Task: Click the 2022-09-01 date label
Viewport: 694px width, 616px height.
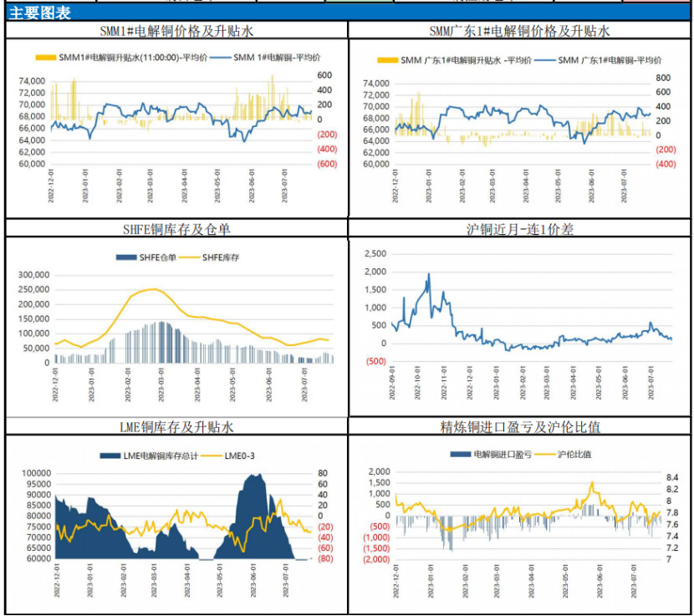Action: click(x=392, y=383)
